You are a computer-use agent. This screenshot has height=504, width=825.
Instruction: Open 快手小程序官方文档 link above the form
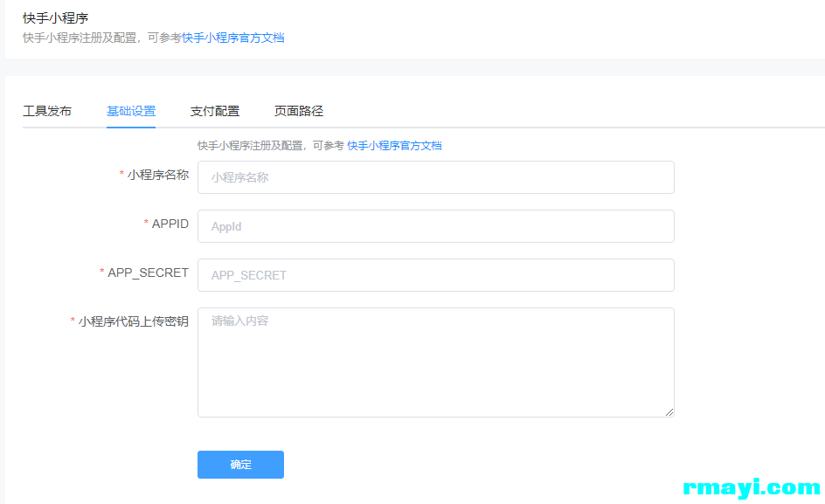point(394,146)
